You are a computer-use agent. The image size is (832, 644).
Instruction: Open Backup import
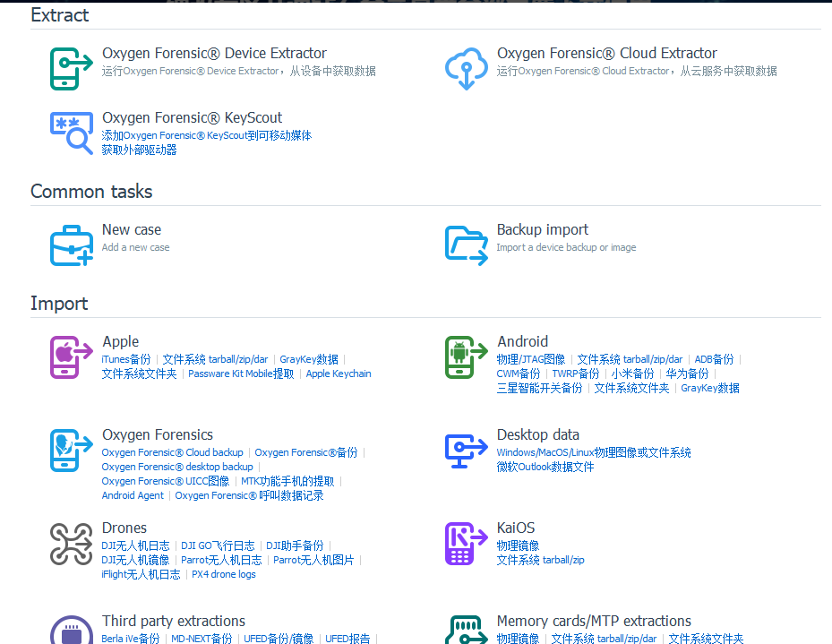[466, 245]
